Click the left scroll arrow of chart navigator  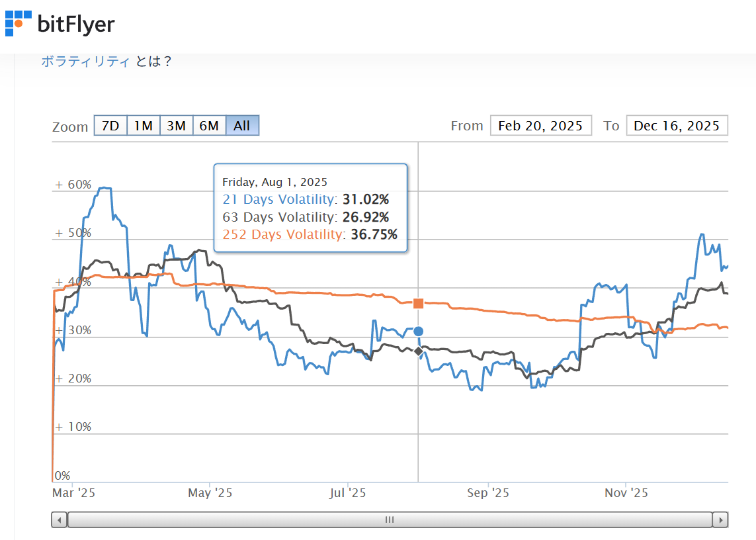pos(60,519)
